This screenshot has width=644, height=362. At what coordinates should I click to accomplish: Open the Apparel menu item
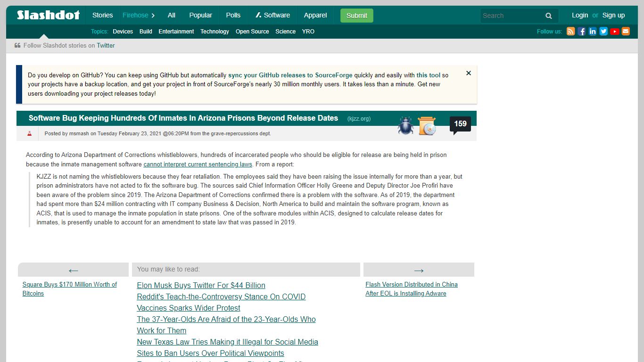[315, 15]
